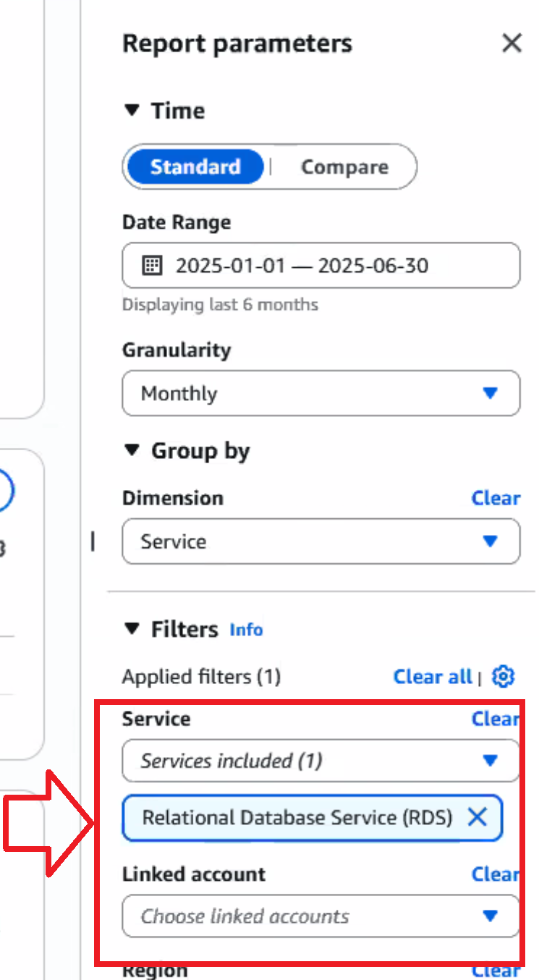
Task: Open the Services included dropdown
Action: tap(321, 761)
